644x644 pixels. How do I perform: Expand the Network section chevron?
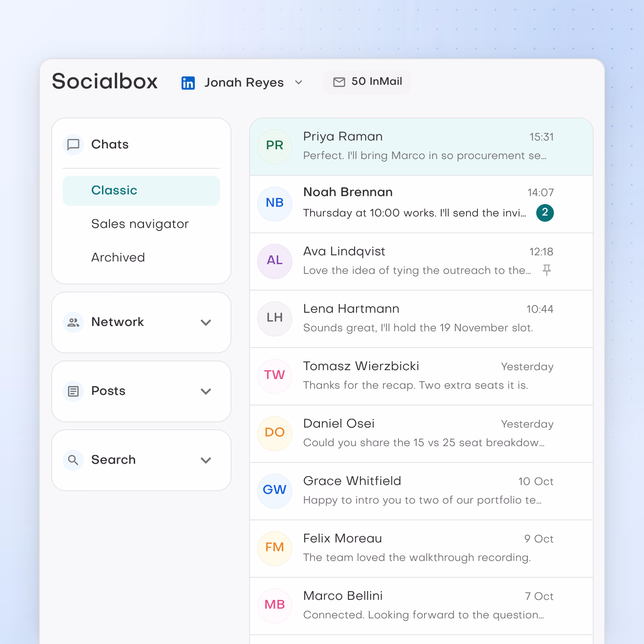tap(206, 322)
